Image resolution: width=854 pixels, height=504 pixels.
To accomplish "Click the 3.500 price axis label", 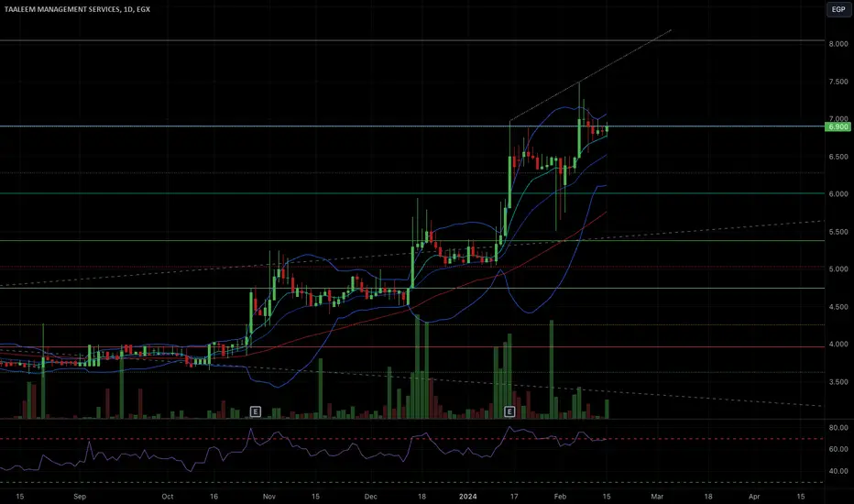I will point(838,382).
